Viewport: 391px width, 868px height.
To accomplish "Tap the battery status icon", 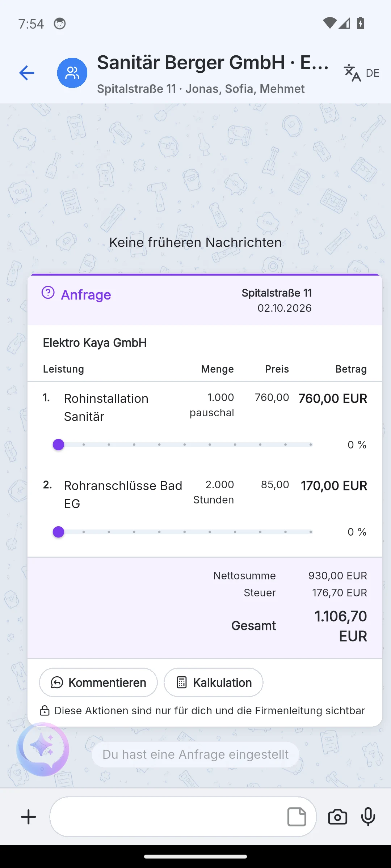I will (361, 23).
